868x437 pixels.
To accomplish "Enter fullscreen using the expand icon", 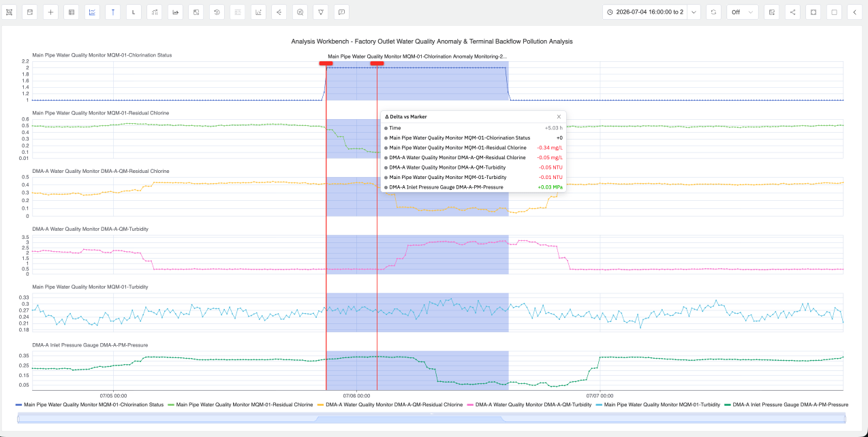I will pos(813,12).
